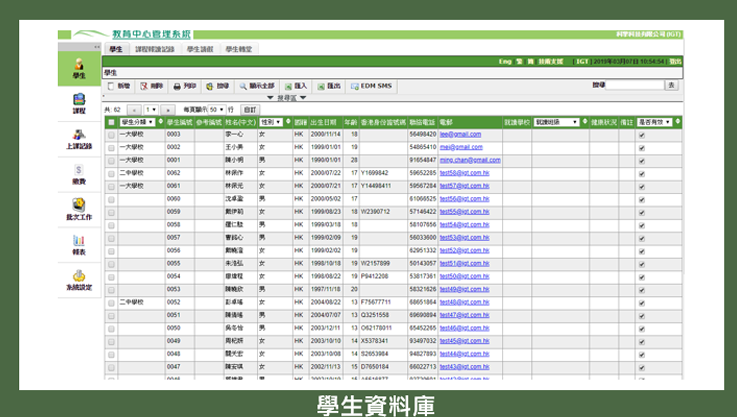Sort with arrows beside 性別 header dropdown

coord(288,122)
